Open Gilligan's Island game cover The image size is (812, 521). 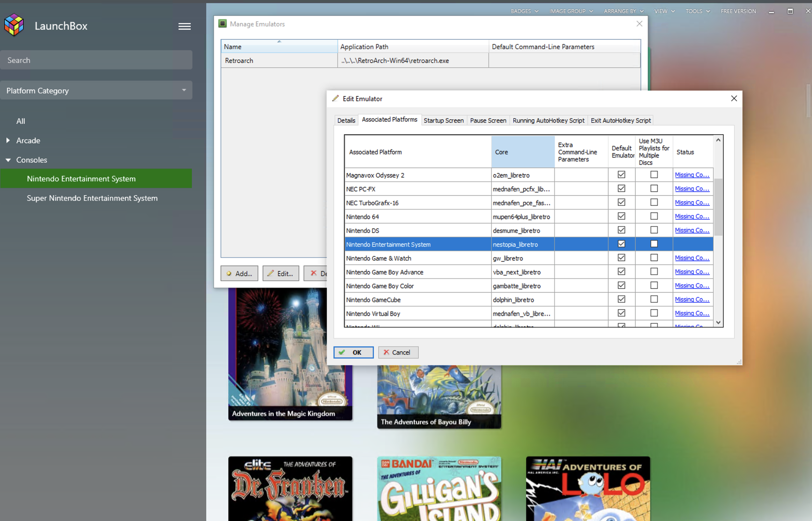[x=439, y=488]
